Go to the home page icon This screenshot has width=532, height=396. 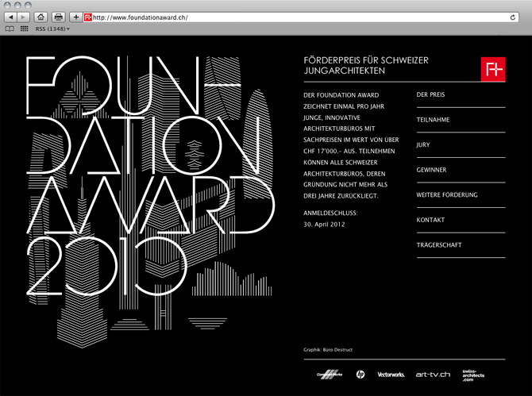point(40,17)
